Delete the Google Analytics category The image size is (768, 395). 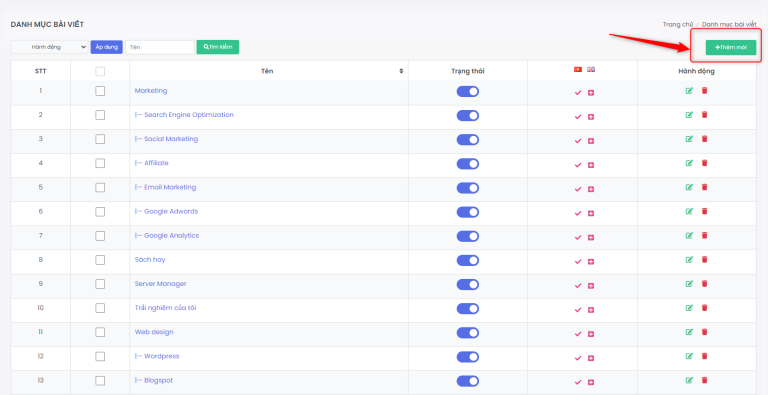[x=704, y=235]
